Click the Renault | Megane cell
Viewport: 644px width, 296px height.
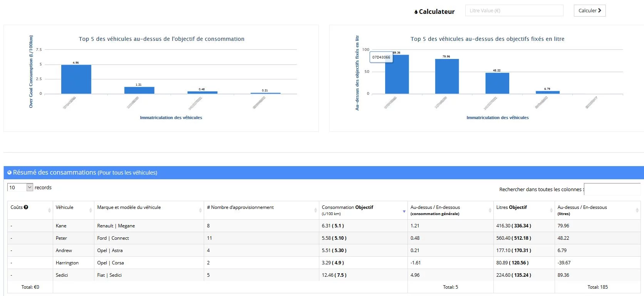pyautogui.click(x=149, y=226)
